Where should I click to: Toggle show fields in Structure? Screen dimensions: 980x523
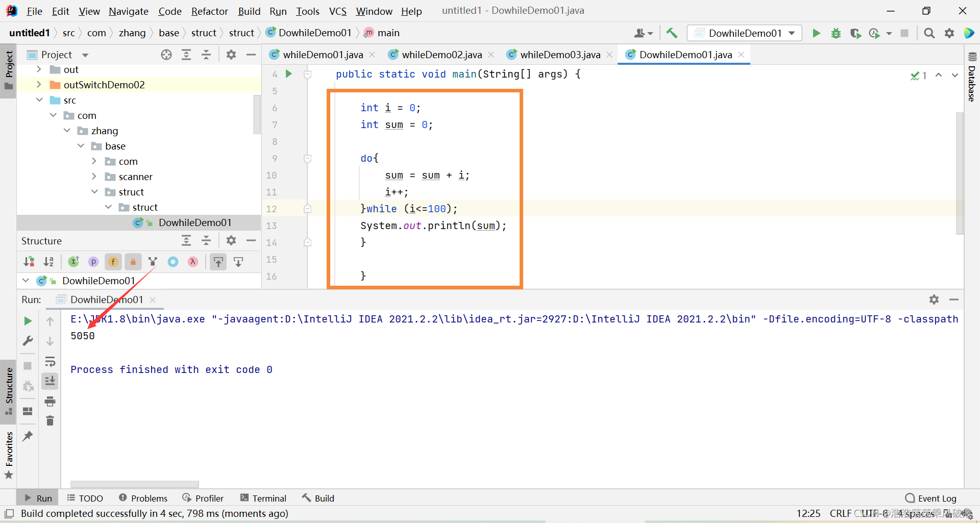point(113,262)
